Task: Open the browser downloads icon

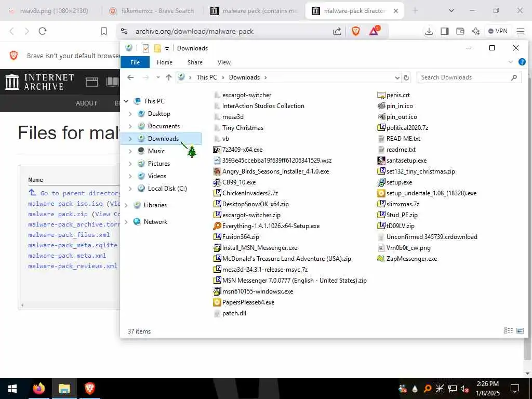Action: (x=429, y=31)
